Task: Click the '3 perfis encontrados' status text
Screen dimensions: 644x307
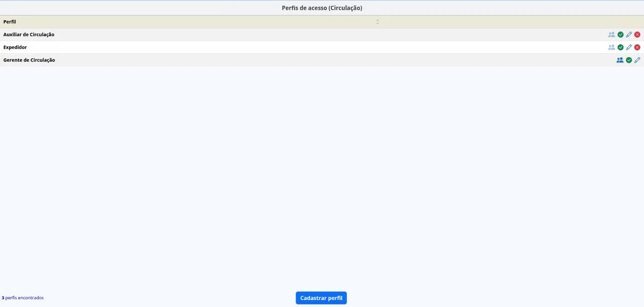Action: tap(23, 298)
